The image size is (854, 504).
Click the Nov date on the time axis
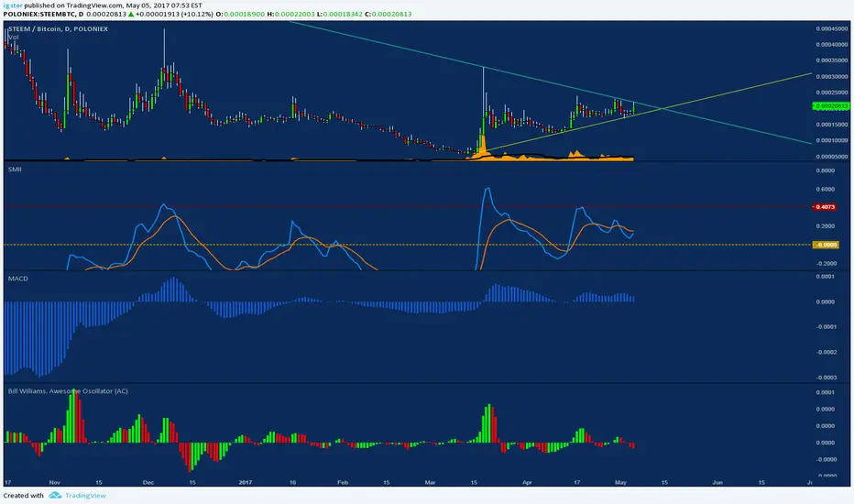click(54, 482)
